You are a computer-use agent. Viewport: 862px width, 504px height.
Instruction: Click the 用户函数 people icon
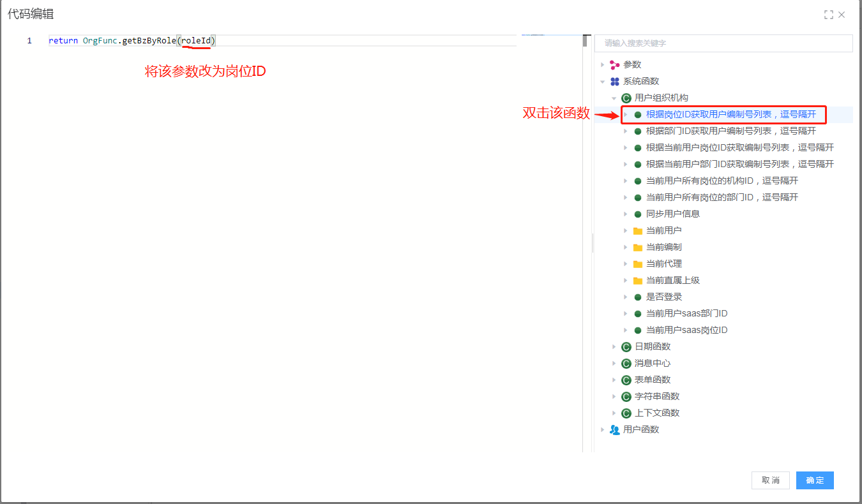[x=614, y=429]
